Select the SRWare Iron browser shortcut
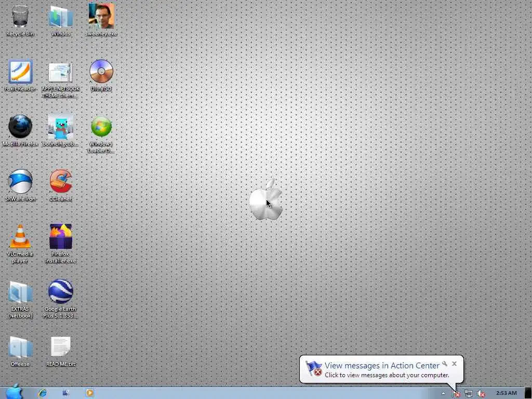The image size is (532, 399). (x=20, y=185)
